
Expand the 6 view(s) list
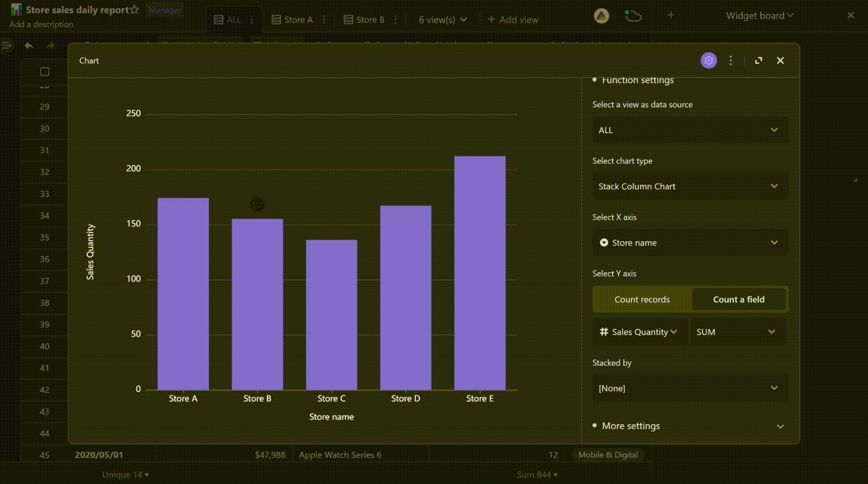tap(443, 20)
